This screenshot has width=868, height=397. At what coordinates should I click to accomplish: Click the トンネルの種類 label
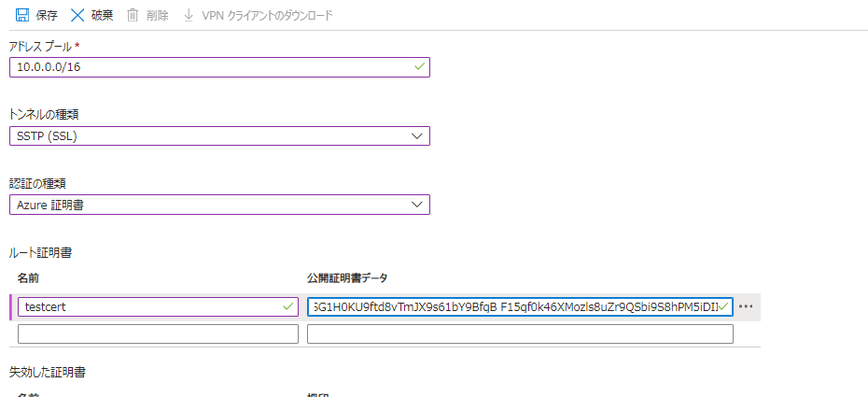44,115
